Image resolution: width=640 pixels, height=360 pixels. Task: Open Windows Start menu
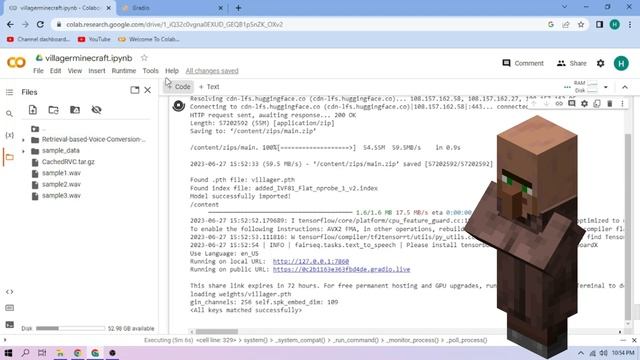coord(8,353)
